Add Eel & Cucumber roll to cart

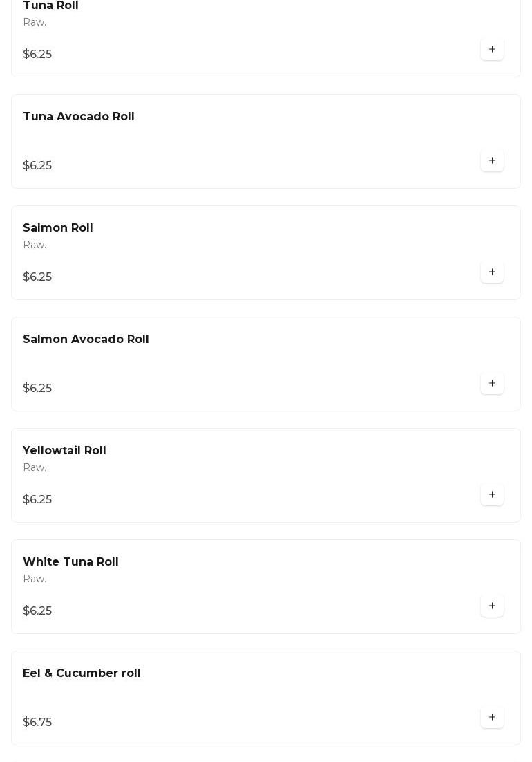click(x=492, y=718)
